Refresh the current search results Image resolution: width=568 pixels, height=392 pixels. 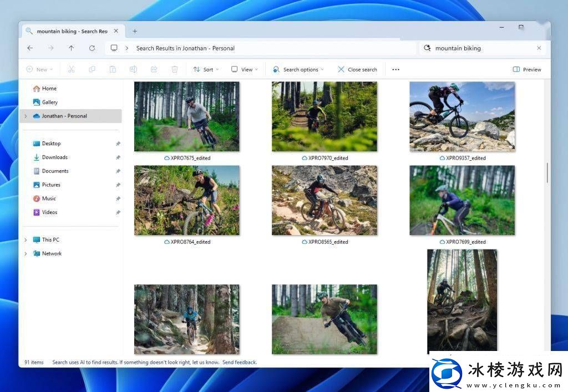pyautogui.click(x=92, y=48)
